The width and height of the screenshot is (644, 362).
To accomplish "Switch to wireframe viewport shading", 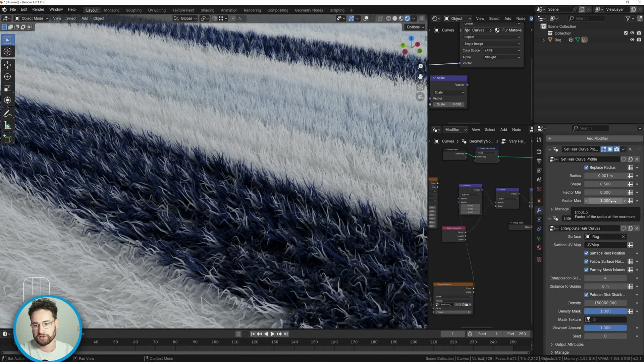I will tap(388, 18).
